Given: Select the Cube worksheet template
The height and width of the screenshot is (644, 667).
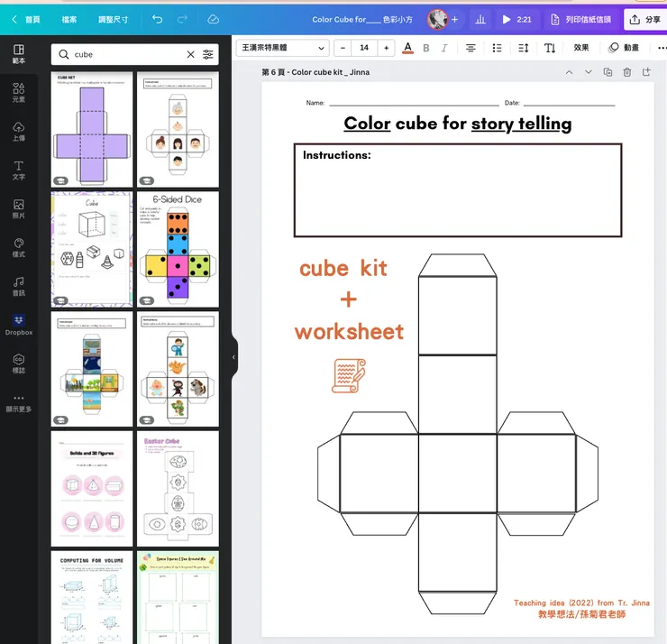Looking at the screenshot, I should [92, 249].
